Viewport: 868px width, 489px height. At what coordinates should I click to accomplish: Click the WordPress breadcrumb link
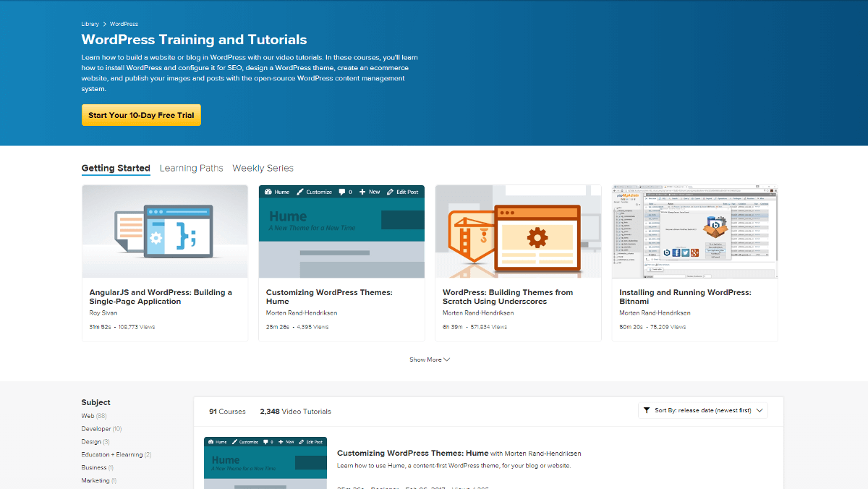point(124,24)
